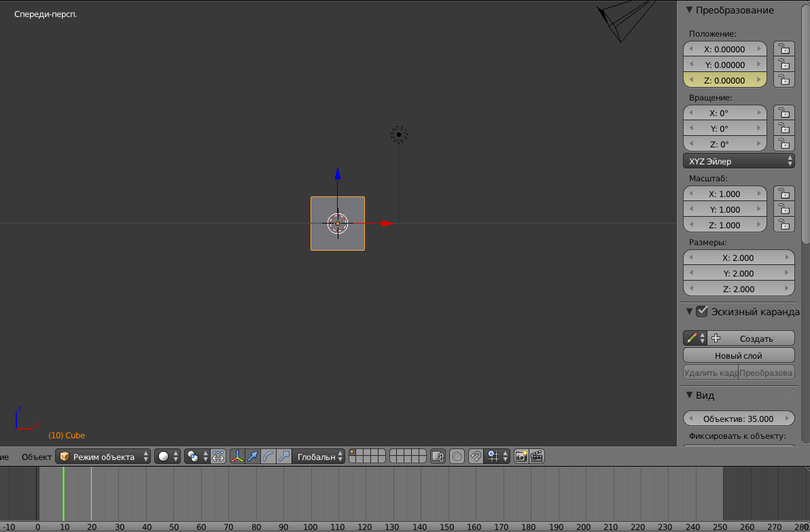Screen dimensions: 810x532
Task: Enable the snapping magnet icon
Action: click(476, 457)
